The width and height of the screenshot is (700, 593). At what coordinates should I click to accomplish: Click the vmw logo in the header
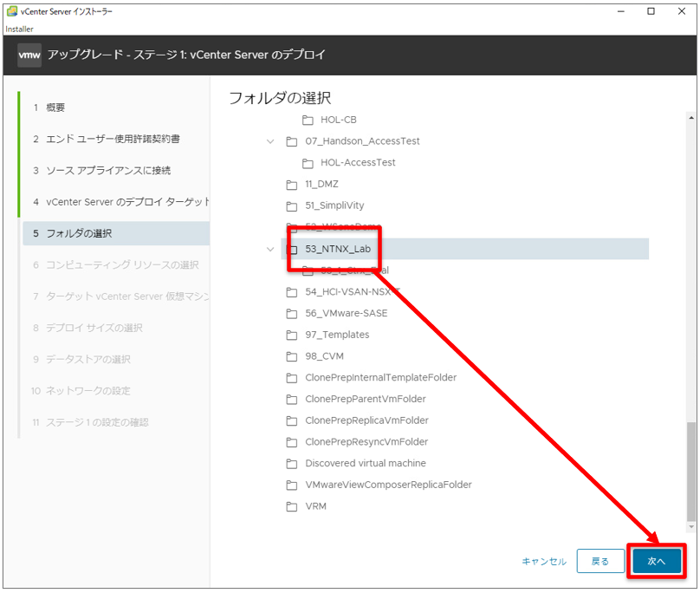click(x=29, y=55)
